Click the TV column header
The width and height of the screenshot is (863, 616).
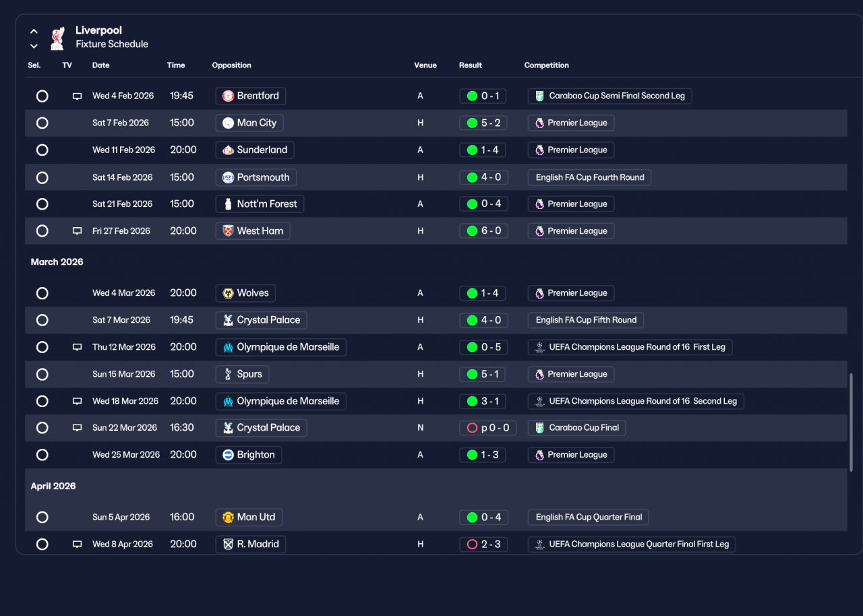[67, 65]
